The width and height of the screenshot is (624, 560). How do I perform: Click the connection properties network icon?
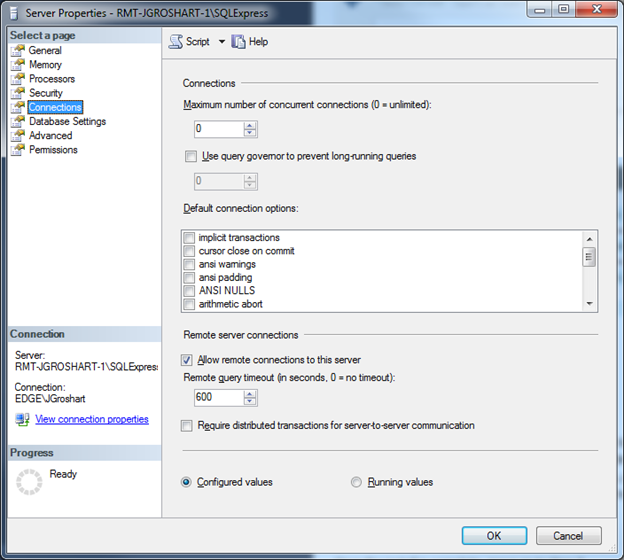click(x=22, y=420)
